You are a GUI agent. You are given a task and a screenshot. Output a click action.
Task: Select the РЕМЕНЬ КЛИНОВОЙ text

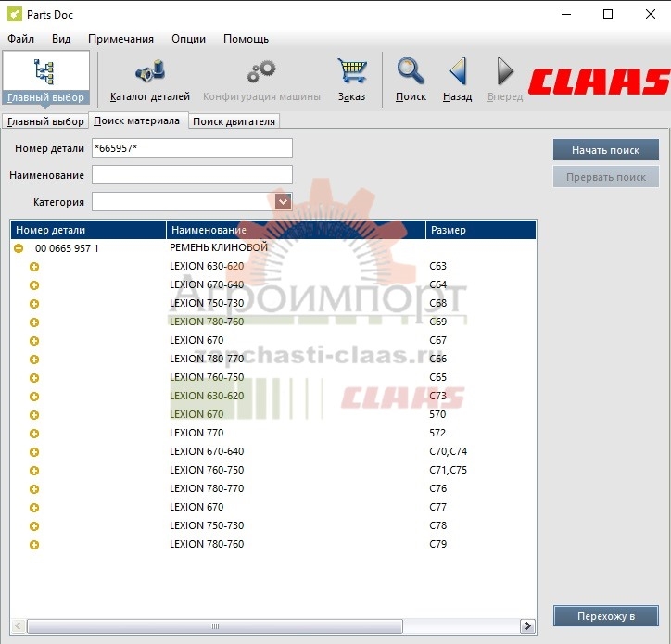click(x=218, y=247)
